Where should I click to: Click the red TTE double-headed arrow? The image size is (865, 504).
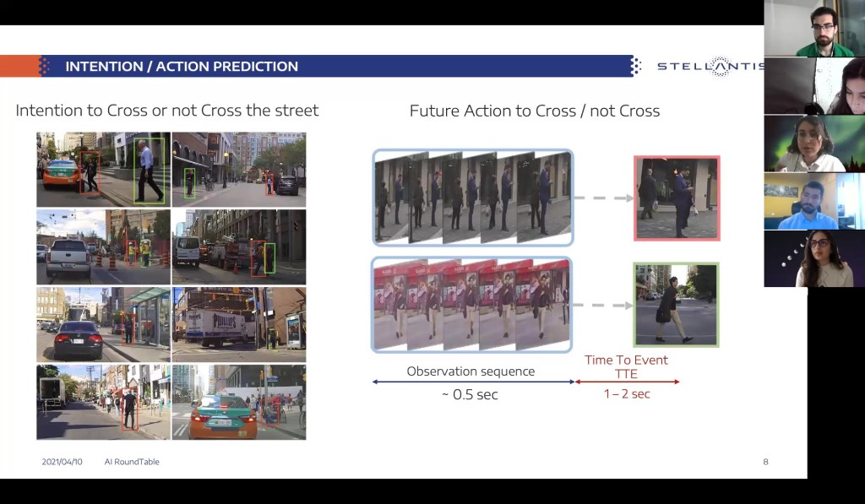pyautogui.click(x=627, y=382)
